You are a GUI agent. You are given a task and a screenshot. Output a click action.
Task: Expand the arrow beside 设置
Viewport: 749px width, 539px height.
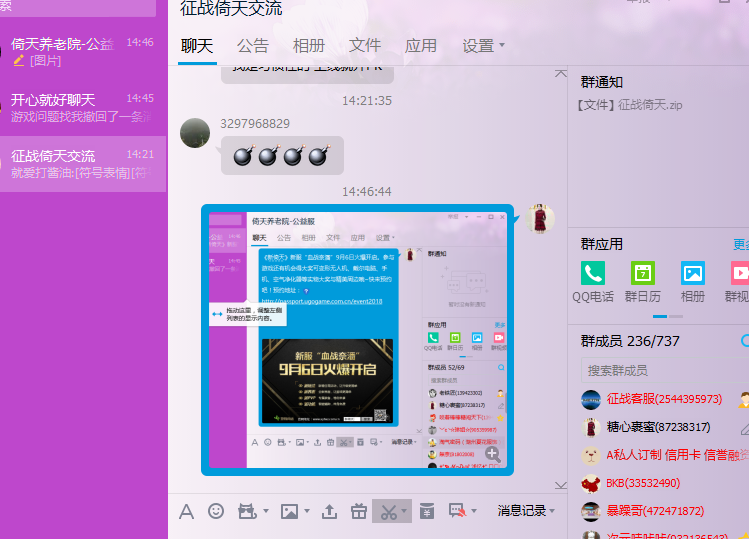pos(502,45)
